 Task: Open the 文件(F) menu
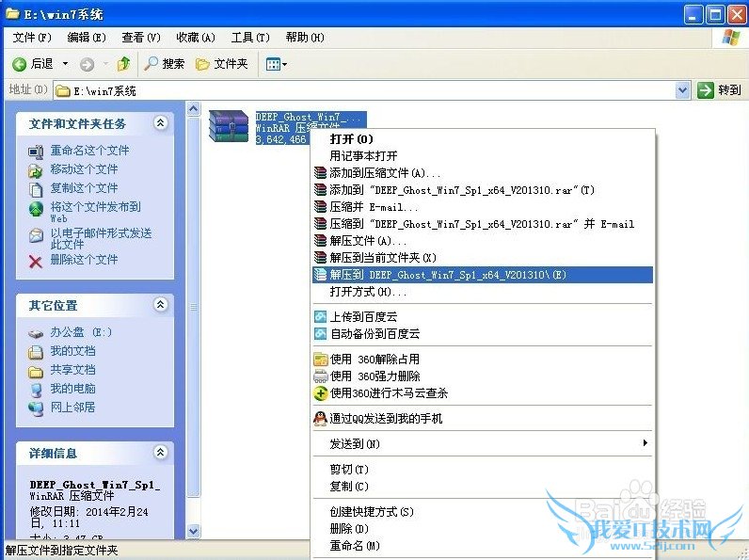click(x=32, y=38)
